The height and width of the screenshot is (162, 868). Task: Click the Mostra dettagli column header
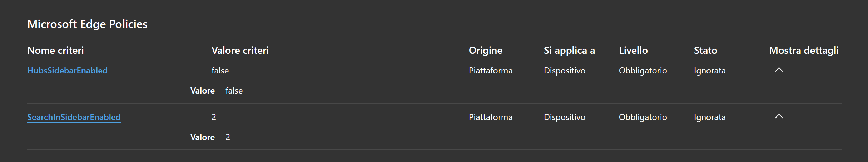click(803, 51)
